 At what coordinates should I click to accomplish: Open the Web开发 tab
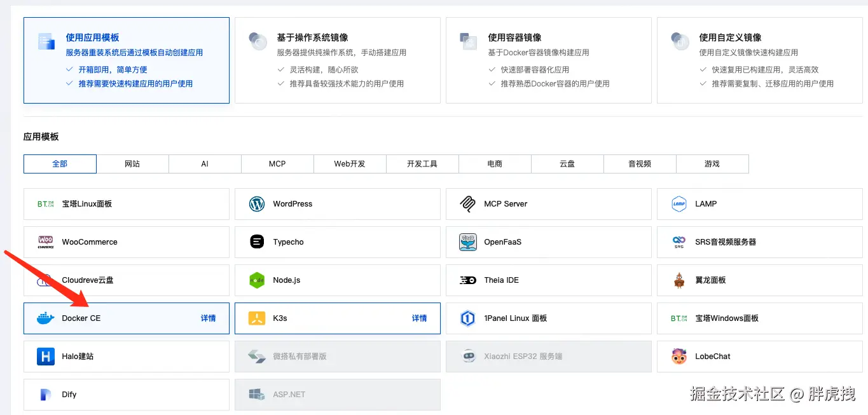tap(350, 164)
